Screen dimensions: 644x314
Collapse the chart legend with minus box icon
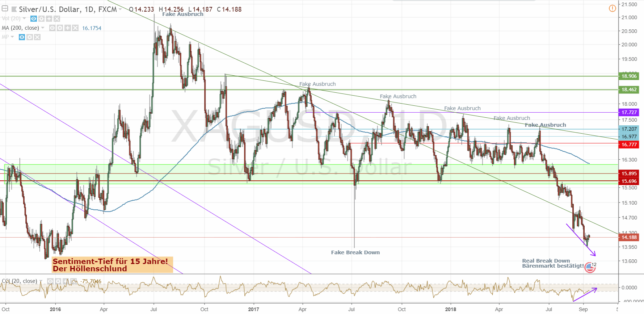point(5,8)
